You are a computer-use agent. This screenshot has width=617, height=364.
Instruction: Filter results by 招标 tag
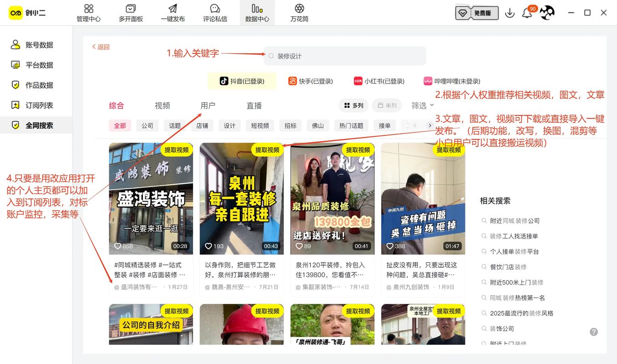pyautogui.click(x=291, y=126)
